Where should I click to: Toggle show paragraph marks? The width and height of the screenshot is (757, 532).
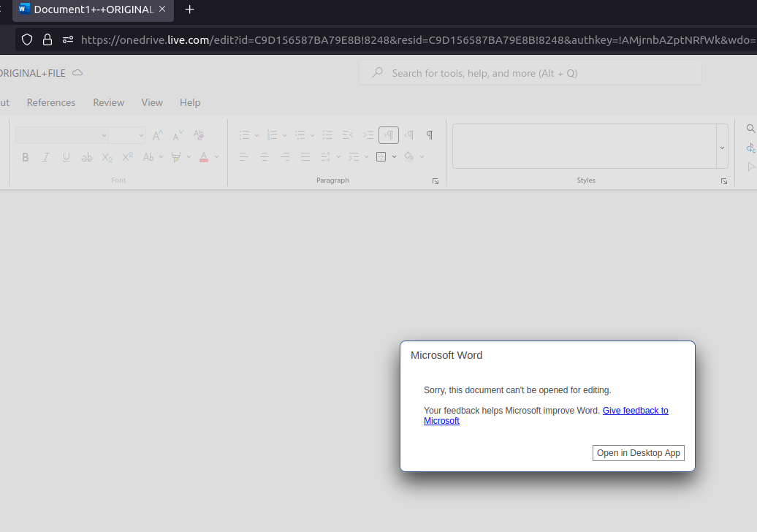click(430, 135)
